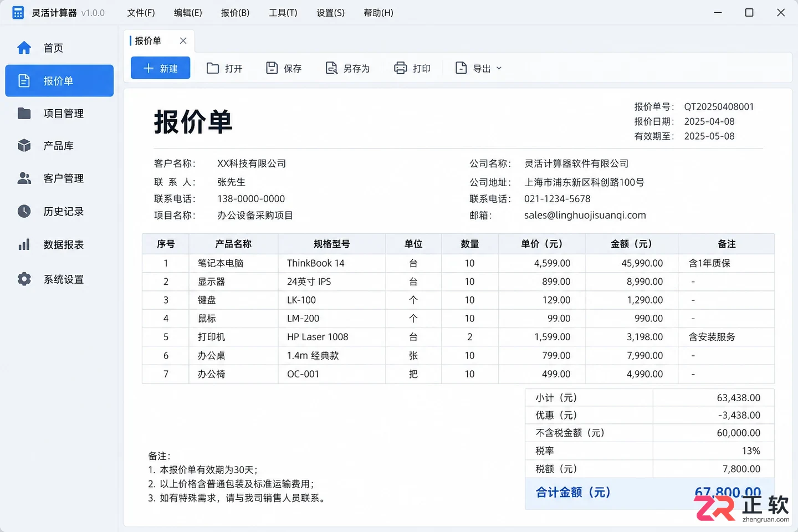Screen dimensions: 798x532
Task: Open the 编辑(E) menu
Action: click(188, 13)
